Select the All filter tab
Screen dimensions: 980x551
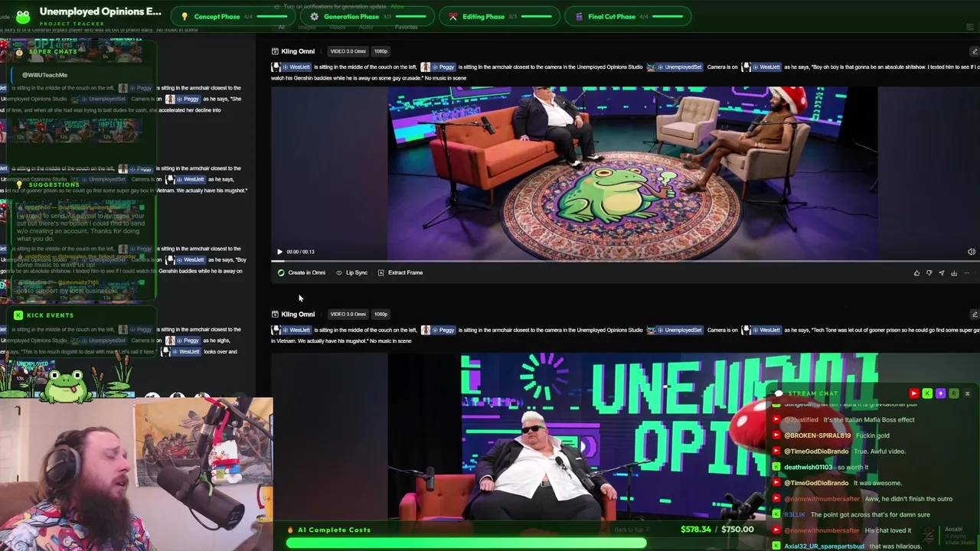pyautogui.click(x=281, y=27)
